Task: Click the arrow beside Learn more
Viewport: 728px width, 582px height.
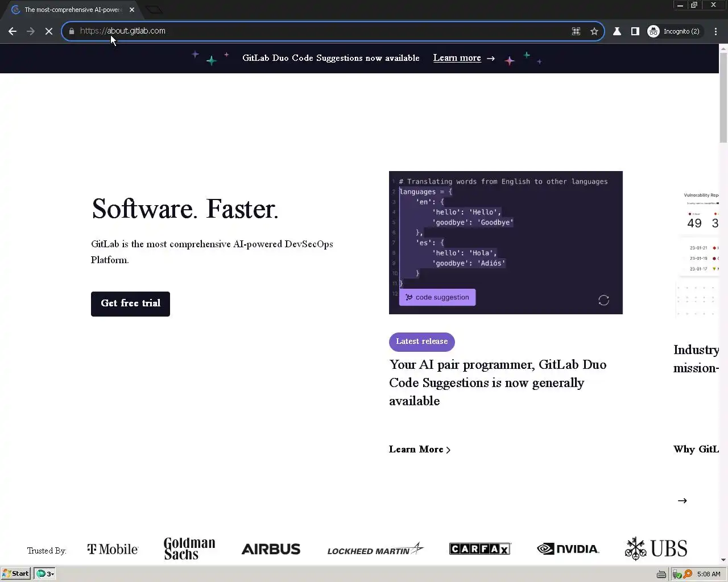Action: point(491,59)
